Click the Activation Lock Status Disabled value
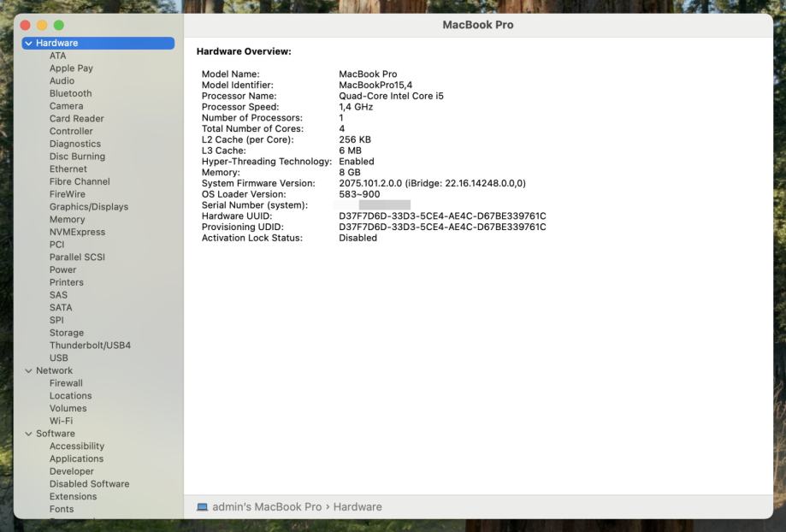Viewport: 786px width, 532px height. pyautogui.click(x=358, y=238)
